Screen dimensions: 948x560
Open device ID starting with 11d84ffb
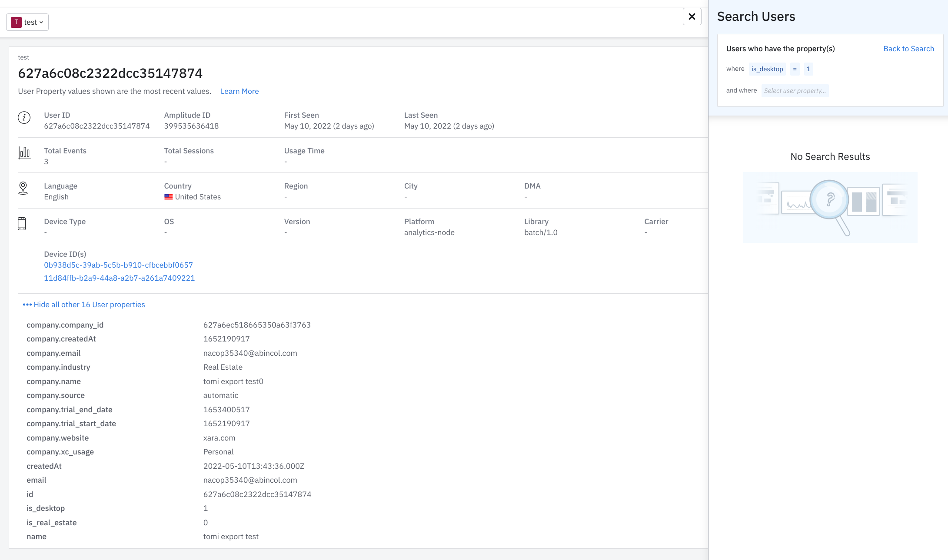(x=119, y=278)
